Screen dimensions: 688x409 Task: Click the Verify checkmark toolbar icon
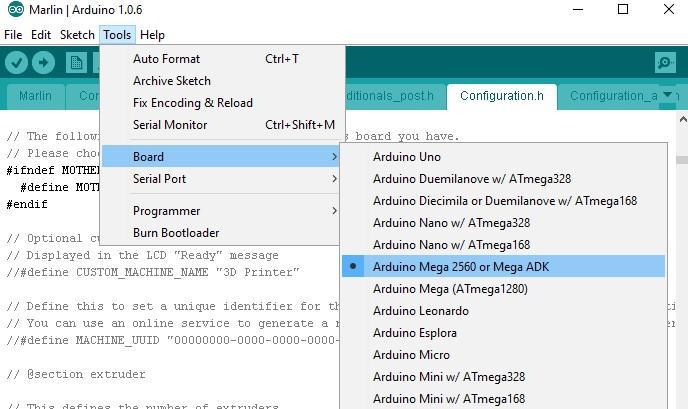tap(17, 63)
